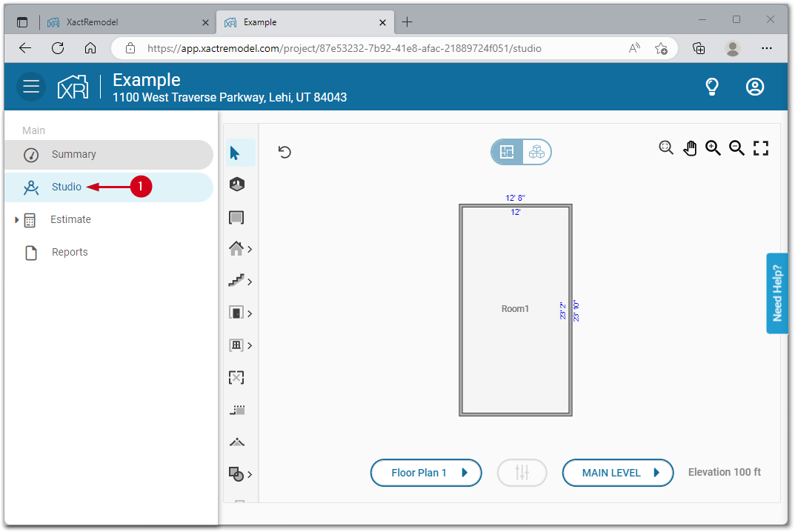Screen dimensions: 795x532
Task: Open the Reports page
Action: click(70, 252)
